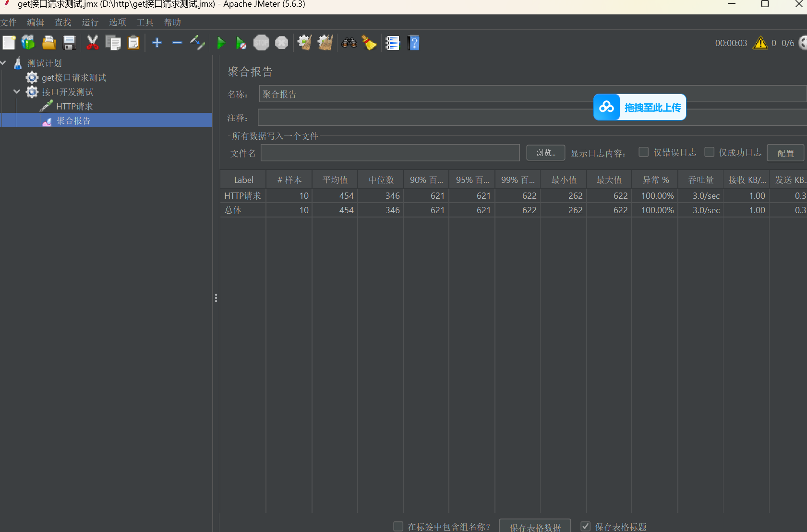Open the 帮助 menu
The width and height of the screenshot is (807, 532).
point(172,23)
